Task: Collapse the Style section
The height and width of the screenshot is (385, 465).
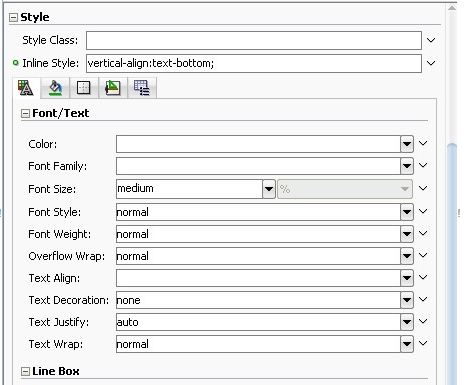Action: coord(13,17)
